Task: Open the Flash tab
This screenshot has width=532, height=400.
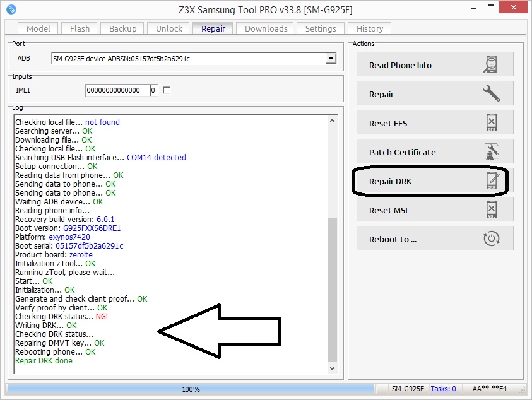Action: click(80, 28)
